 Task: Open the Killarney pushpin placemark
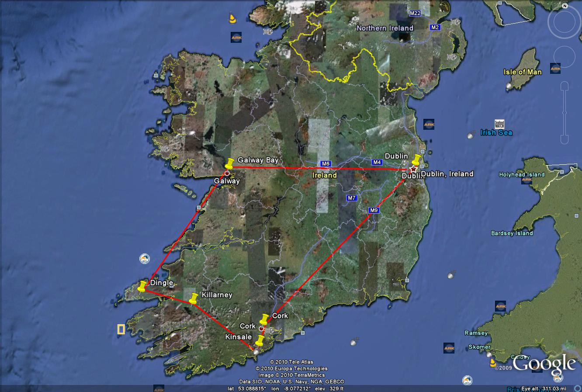(194, 298)
